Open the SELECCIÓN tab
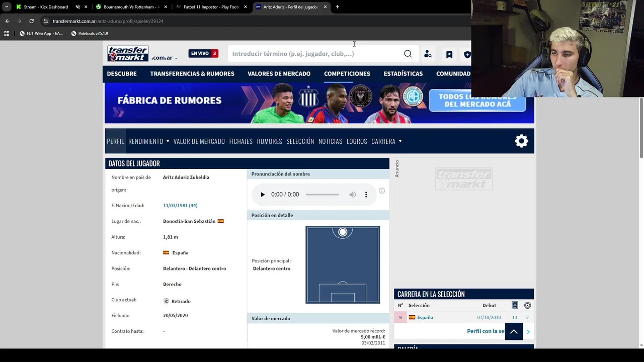The image size is (644, 362). [x=300, y=141]
